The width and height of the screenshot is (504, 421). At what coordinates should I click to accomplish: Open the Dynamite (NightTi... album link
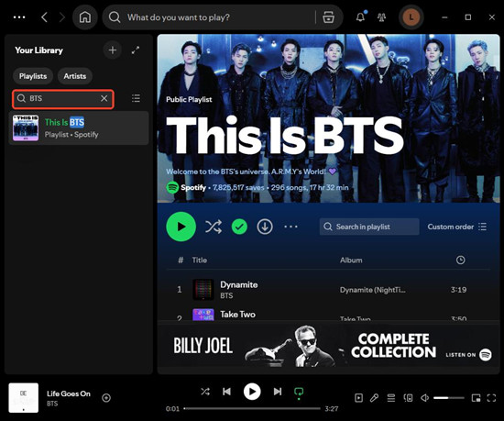tap(373, 290)
